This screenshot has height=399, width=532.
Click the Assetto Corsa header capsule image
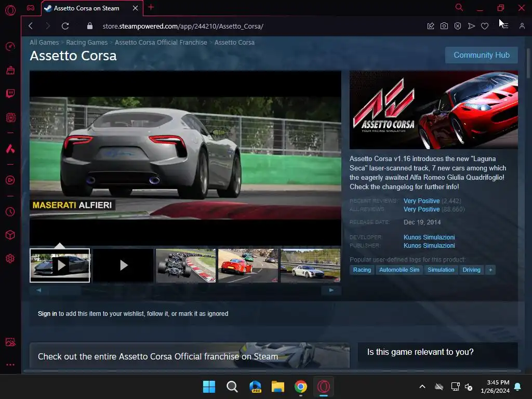(434, 110)
